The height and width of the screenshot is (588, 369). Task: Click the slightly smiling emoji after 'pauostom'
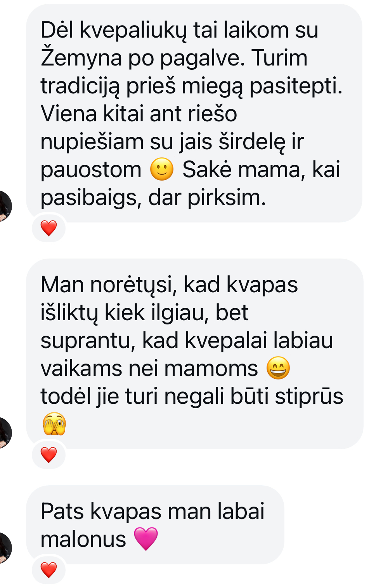pyautogui.click(x=162, y=169)
